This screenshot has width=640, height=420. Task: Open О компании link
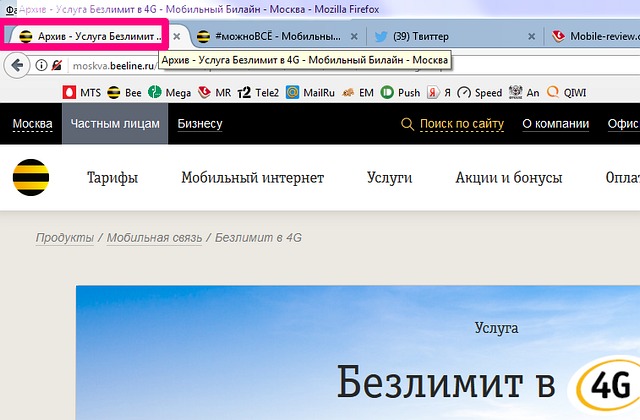click(x=556, y=124)
